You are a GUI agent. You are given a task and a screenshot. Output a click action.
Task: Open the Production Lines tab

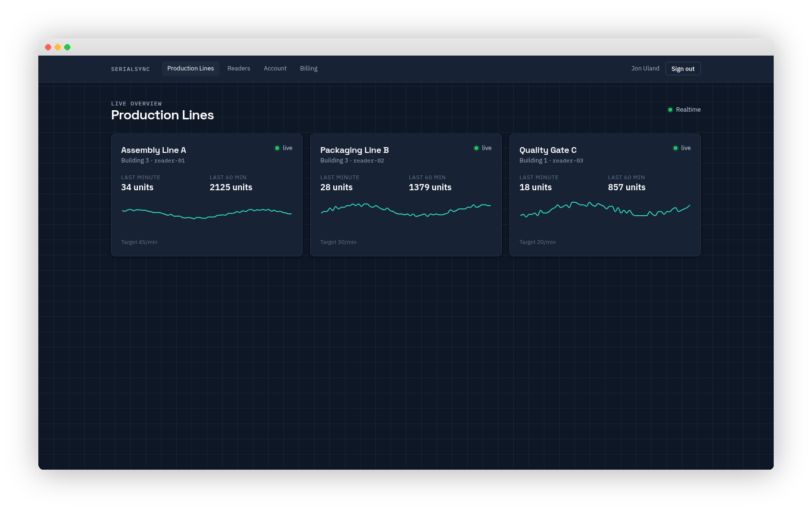(191, 69)
